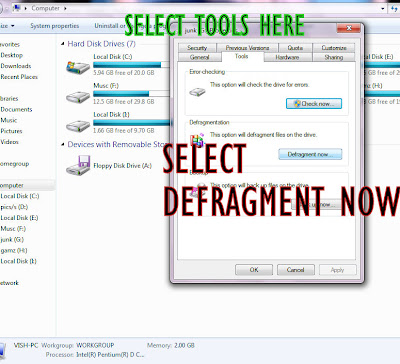Image resolution: width=400 pixels, height=364 pixels.
Task: Open System properties from the toolbar
Action: [55, 26]
